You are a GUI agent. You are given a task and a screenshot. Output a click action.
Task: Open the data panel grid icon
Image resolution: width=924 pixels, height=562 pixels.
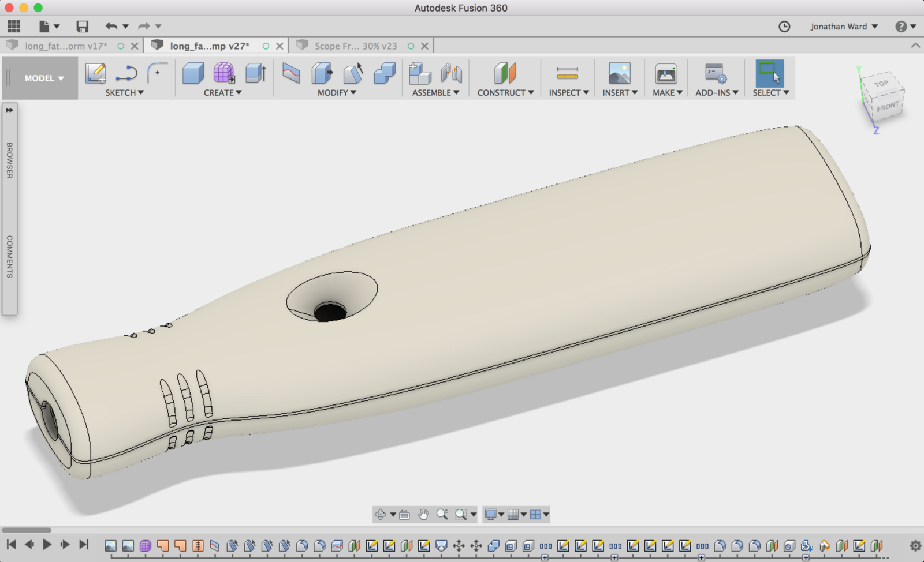coord(14,26)
